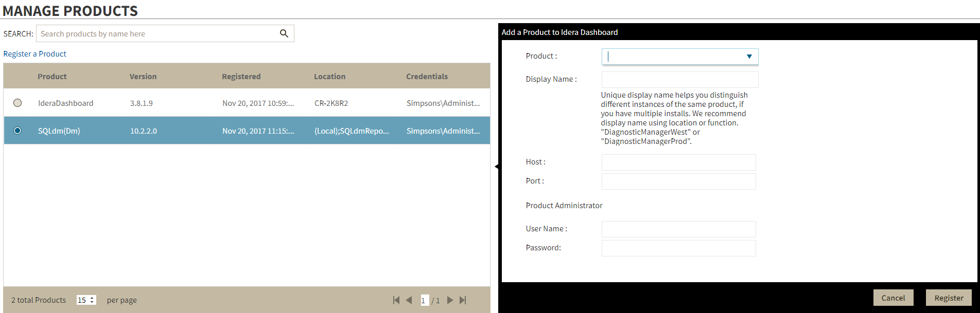Viewport: 980px width, 313px height.
Task: Collapse the side panel using the arrow handle
Action: (496, 167)
